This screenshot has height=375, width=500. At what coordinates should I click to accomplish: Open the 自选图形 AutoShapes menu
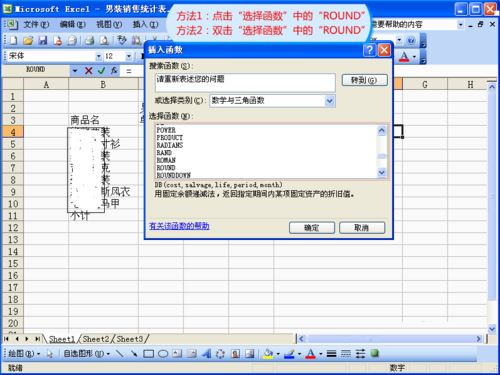point(87,354)
